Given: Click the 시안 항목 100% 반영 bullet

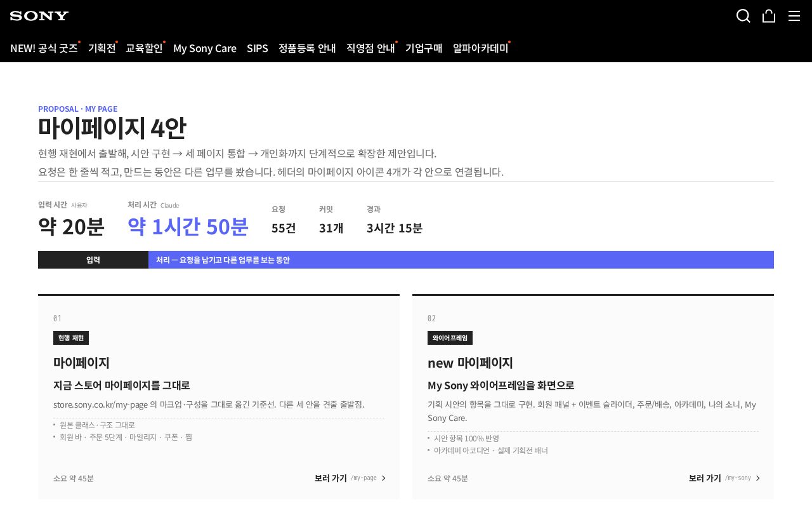Looking at the screenshot, I should (466, 438).
